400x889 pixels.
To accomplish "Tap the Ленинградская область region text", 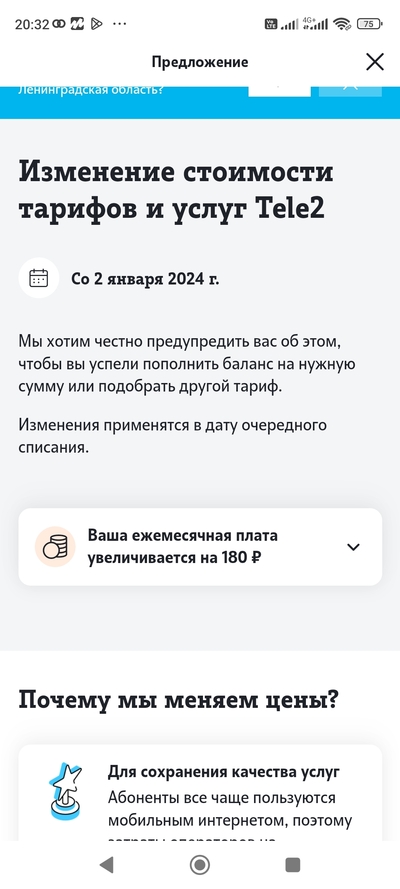I will (x=91, y=89).
